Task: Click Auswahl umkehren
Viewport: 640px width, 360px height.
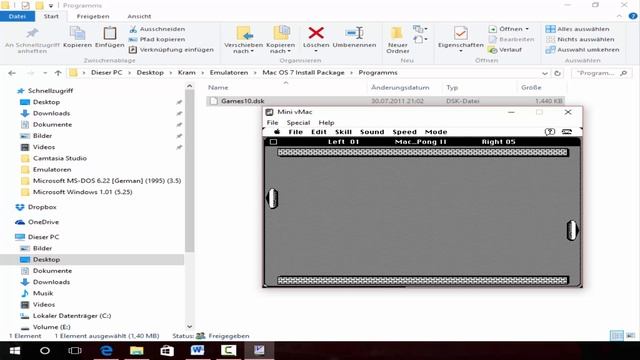Action: point(582,49)
